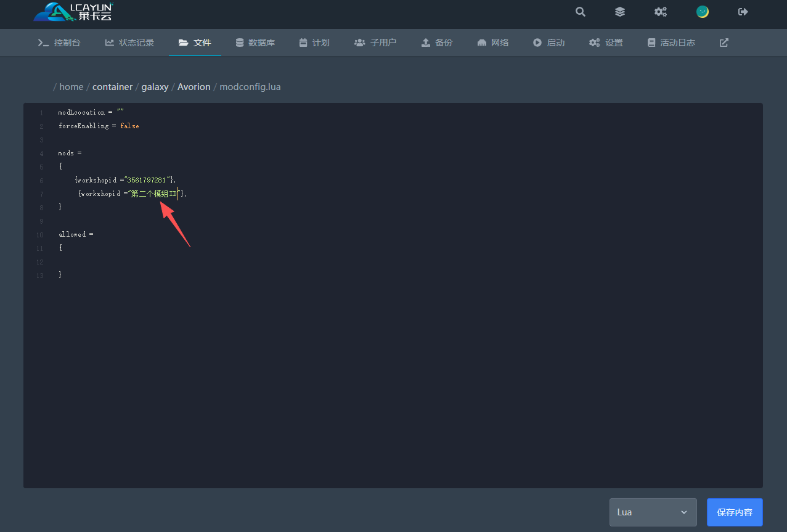Screen dimensions: 787x532
Task: Open the 网络 network tab
Action: [x=493, y=43]
